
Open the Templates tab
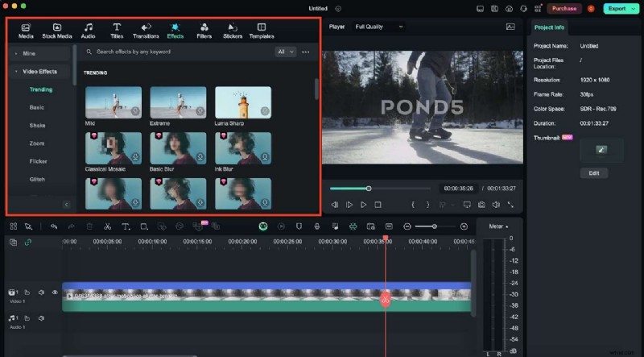click(x=262, y=31)
